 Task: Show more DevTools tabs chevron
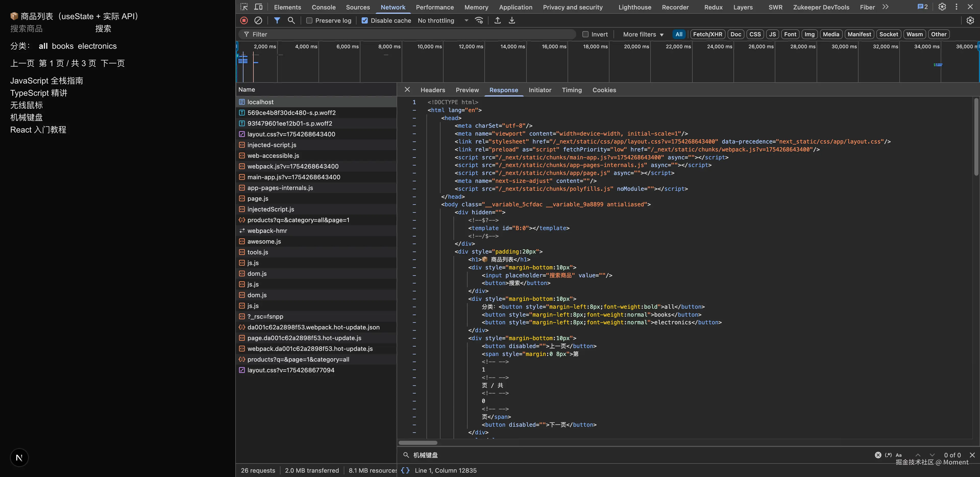click(885, 7)
